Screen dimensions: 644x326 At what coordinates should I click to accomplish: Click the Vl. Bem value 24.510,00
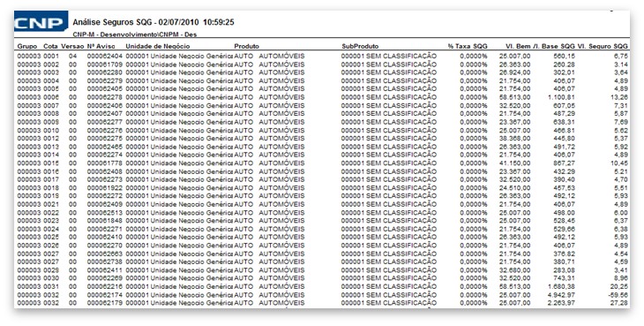click(515, 187)
